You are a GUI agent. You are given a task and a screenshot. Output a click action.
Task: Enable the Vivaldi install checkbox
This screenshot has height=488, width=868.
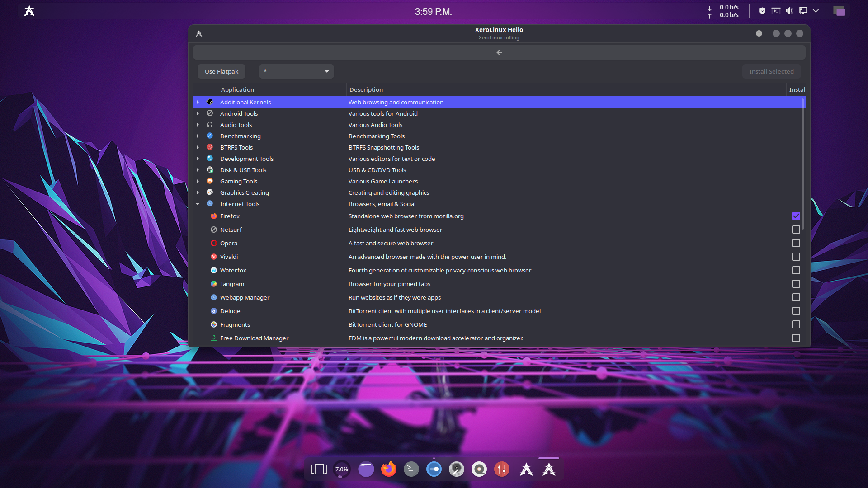[796, 257]
